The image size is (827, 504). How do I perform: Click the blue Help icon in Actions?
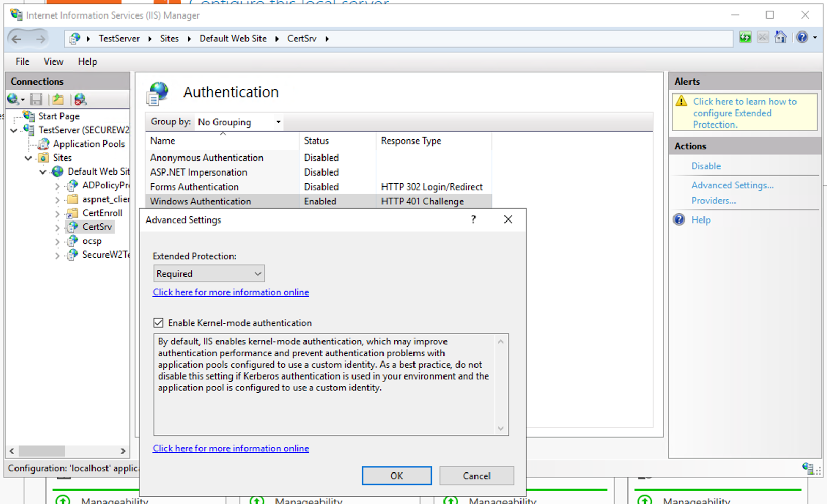[x=679, y=219]
